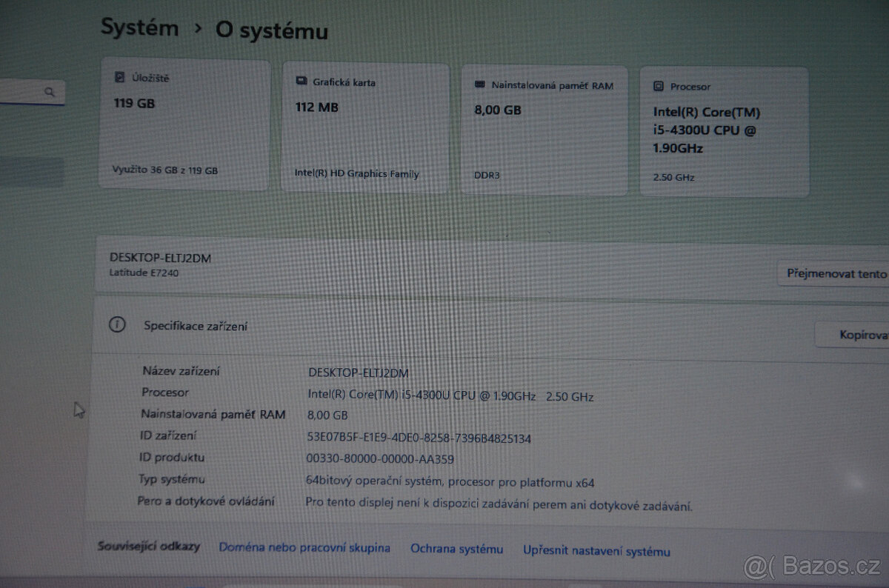Click the Specifikace zařízení heading

click(x=196, y=325)
